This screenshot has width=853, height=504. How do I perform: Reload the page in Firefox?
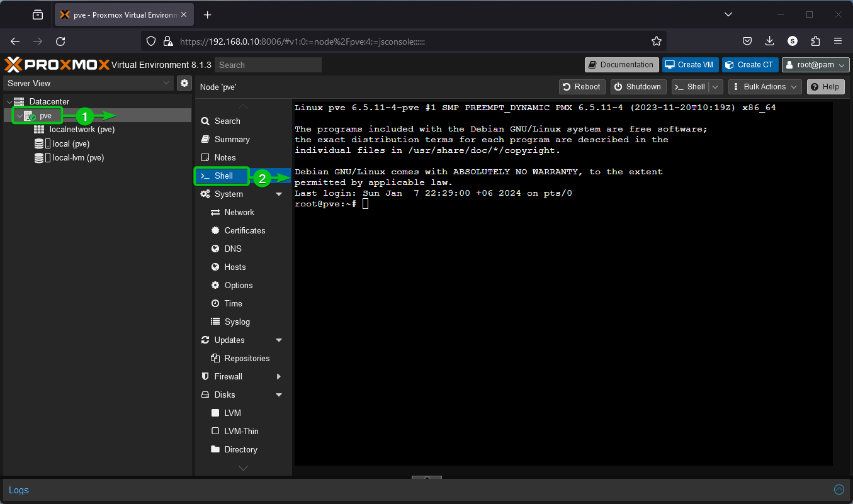tap(60, 41)
